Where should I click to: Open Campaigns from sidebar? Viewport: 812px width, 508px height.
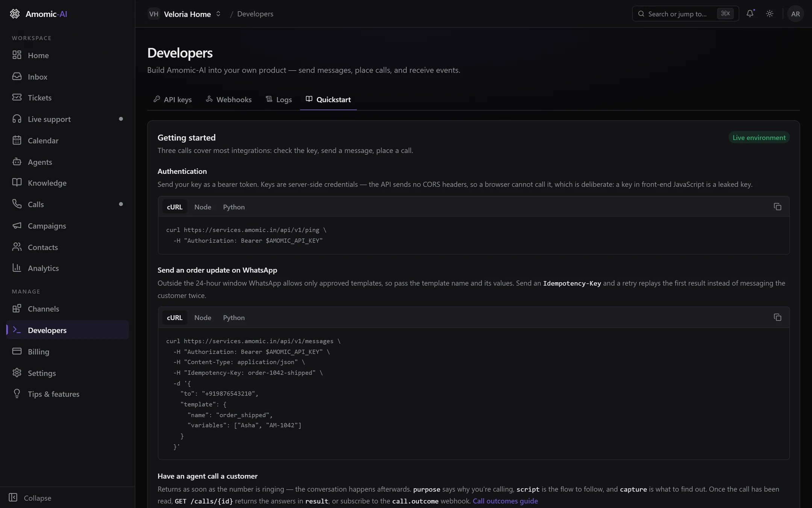[x=68, y=226]
